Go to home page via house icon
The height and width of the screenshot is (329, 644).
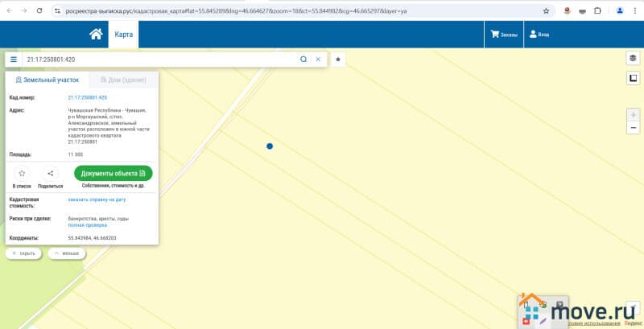(96, 35)
